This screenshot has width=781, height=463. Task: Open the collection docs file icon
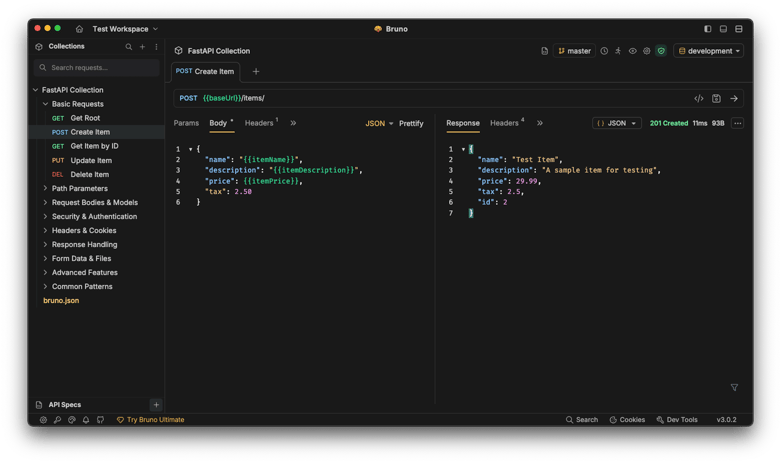pyautogui.click(x=544, y=51)
